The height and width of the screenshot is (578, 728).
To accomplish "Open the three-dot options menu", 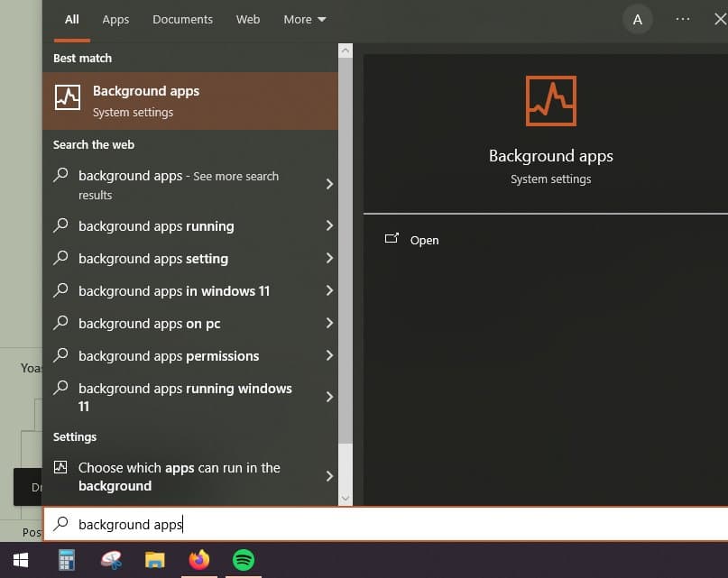I will (x=683, y=19).
